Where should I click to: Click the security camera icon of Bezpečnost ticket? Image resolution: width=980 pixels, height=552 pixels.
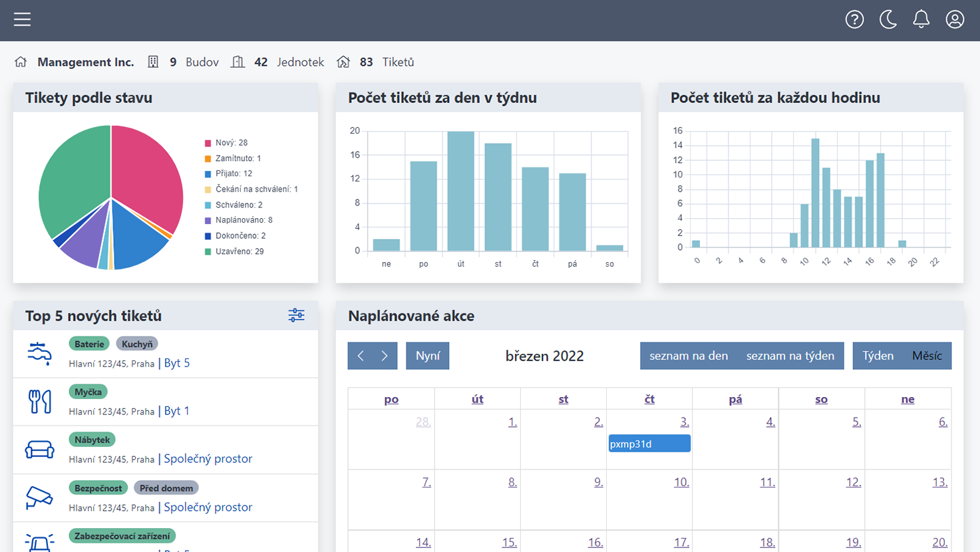click(39, 497)
